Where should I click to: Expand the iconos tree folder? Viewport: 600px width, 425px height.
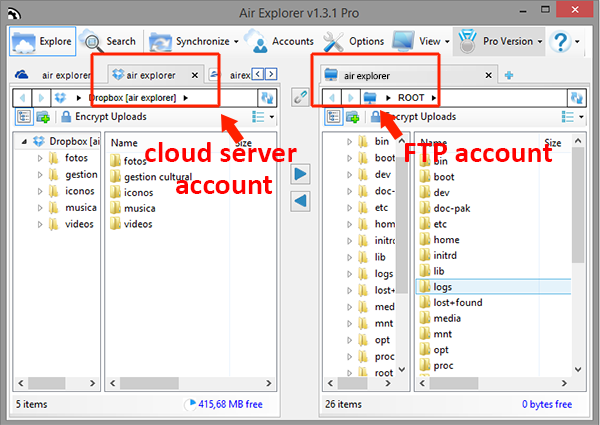click(x=40, y=191)
